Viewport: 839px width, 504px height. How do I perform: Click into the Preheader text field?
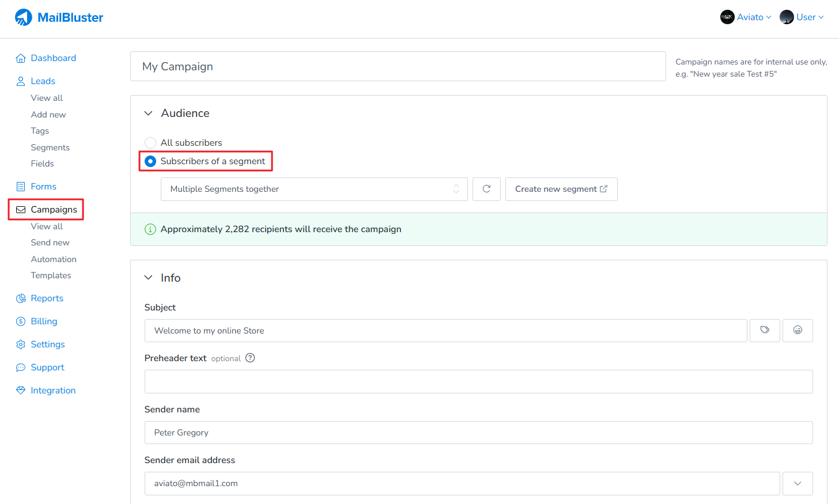(x=478, y=381)
